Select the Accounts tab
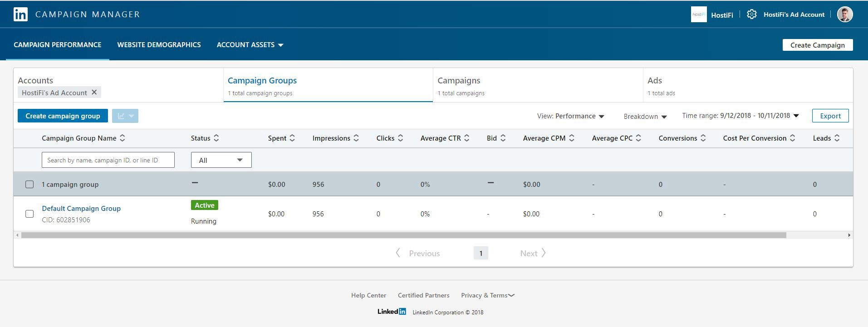 [118, 85]
